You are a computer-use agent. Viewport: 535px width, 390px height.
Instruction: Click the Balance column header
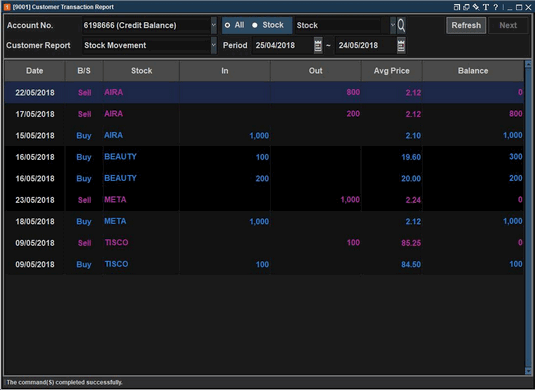pyautogui.click(x=473, y=71)
